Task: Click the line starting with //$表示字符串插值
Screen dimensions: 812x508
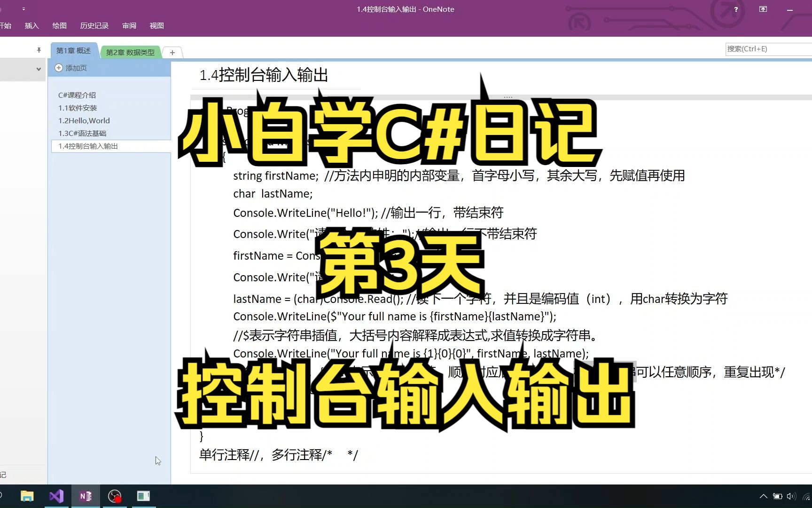Action: pyautogui.click(x=416, y=335)
